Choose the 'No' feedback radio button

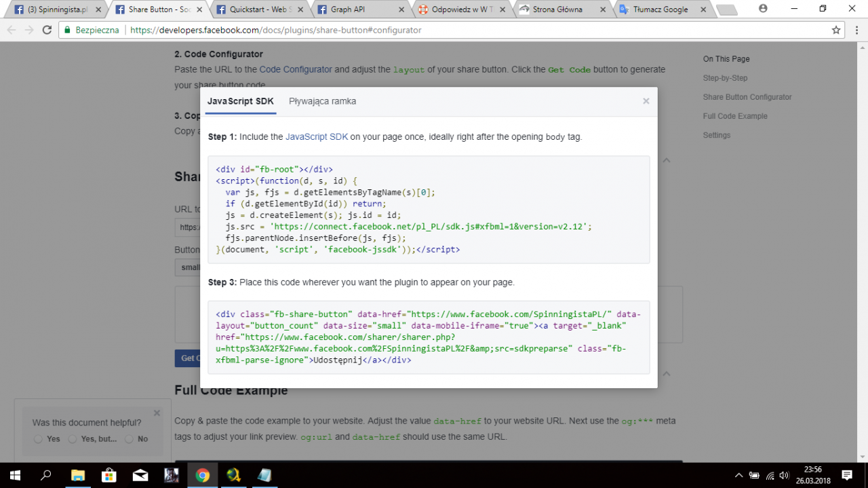(129, 439)
